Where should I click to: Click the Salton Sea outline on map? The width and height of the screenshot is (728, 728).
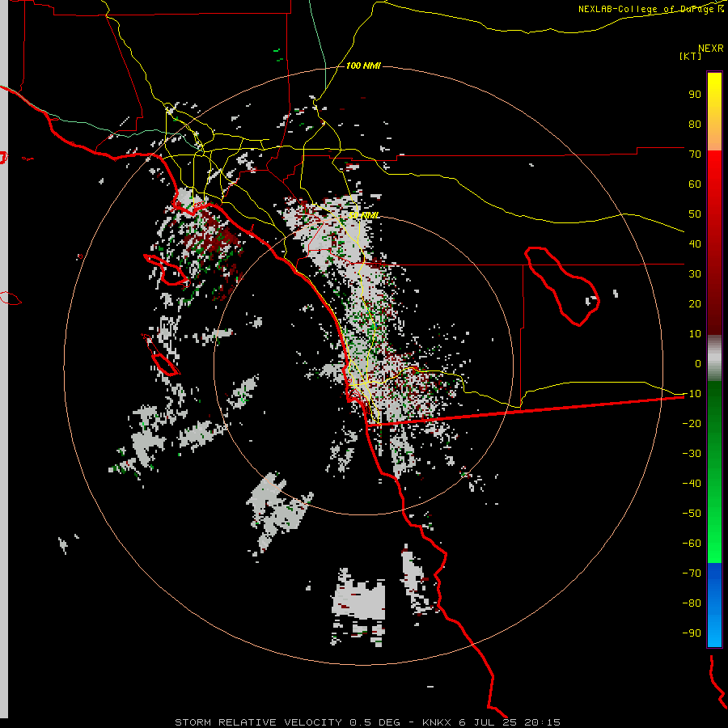point(562,286)
